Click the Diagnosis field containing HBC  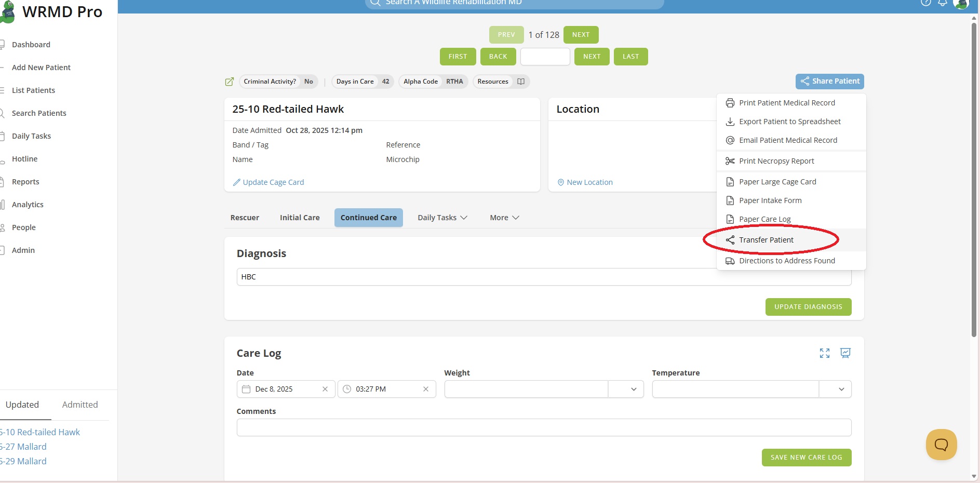click(x=544, y=277)
